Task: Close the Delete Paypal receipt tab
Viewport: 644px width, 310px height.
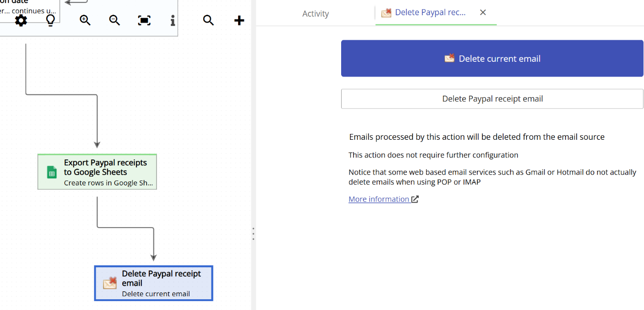Action: tap(483, 13)
